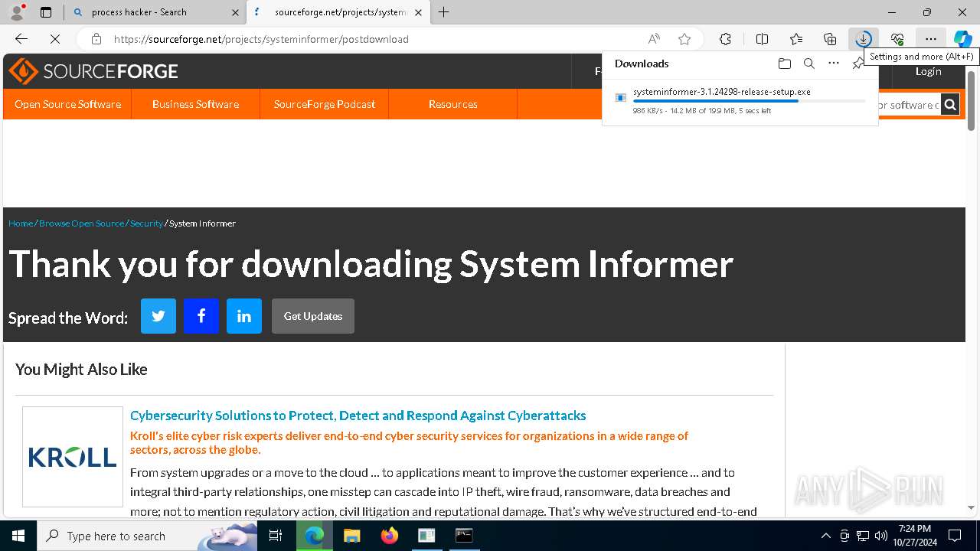Click the Read aloud icon
The height and width of the screenshot is (551, 980).
click(x=654, y=39)
